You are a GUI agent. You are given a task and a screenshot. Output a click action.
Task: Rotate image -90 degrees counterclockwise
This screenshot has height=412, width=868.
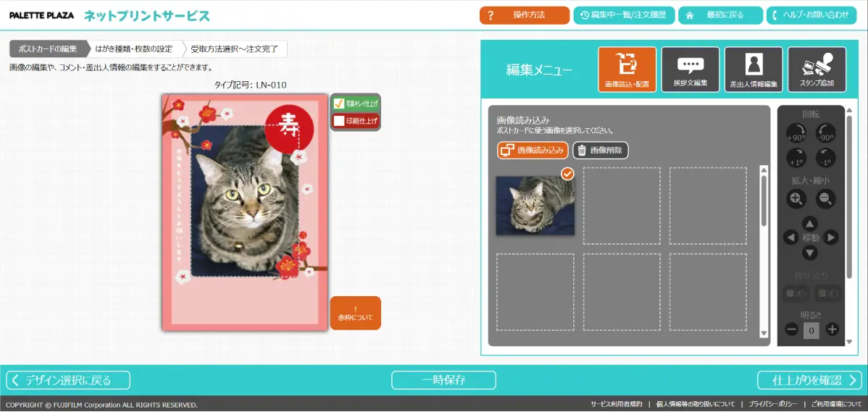[825, 133]
